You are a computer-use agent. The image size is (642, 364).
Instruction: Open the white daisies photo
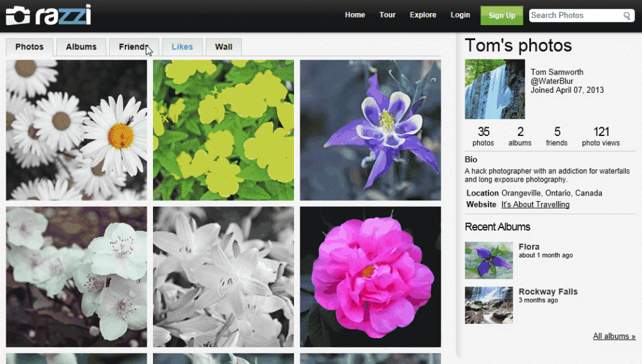[76, 130]
